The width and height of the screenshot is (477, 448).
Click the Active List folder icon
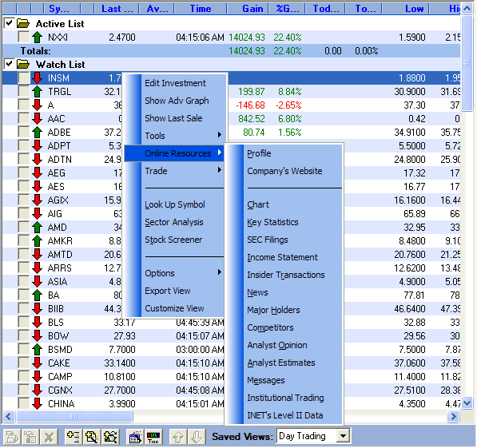[23, 23]
